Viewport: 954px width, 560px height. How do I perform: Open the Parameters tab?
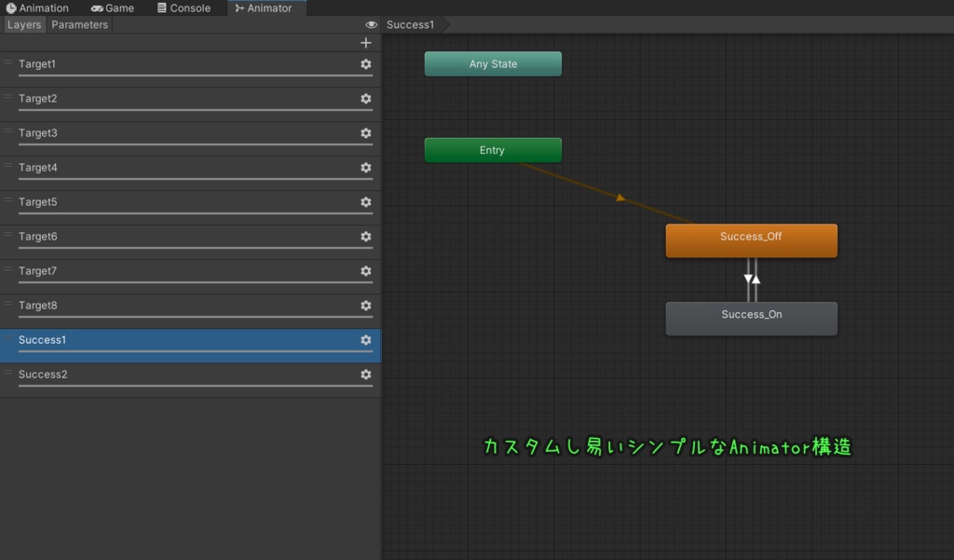[x=80, y=25]
